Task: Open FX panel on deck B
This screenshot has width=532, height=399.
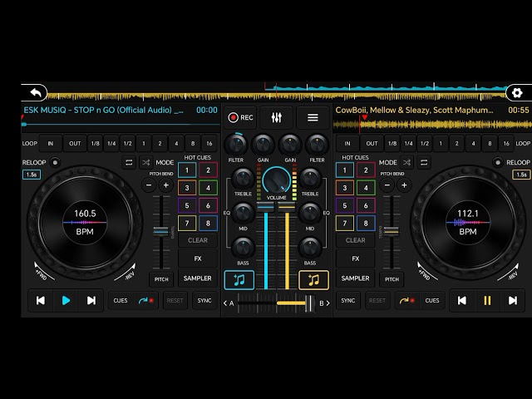Action: tap(355, 259)
